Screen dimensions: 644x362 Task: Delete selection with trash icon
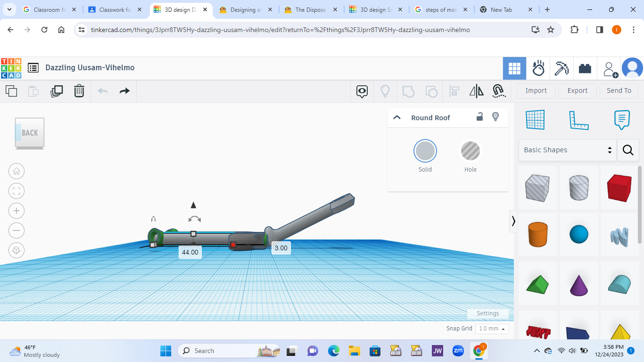pyautogui.click(x=79, y=91)
